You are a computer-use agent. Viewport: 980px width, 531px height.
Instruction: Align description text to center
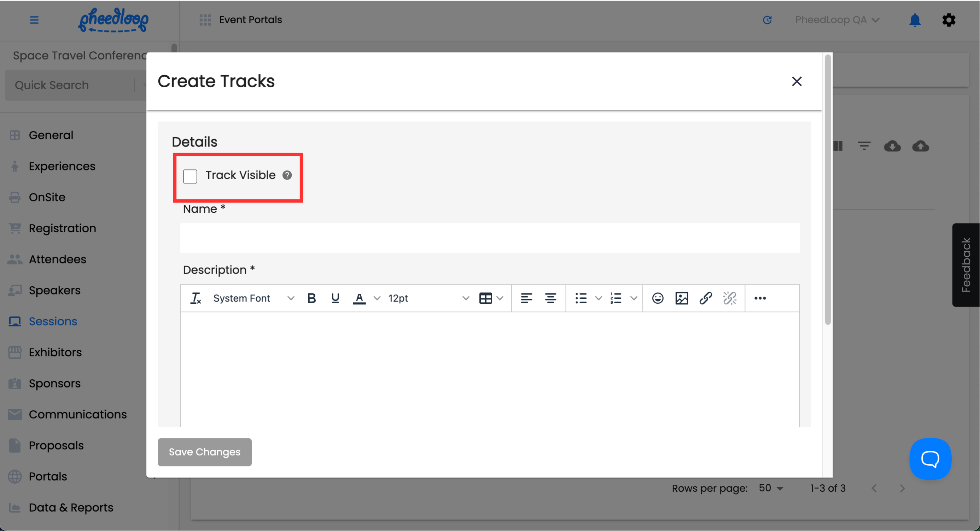click(550, 298)
